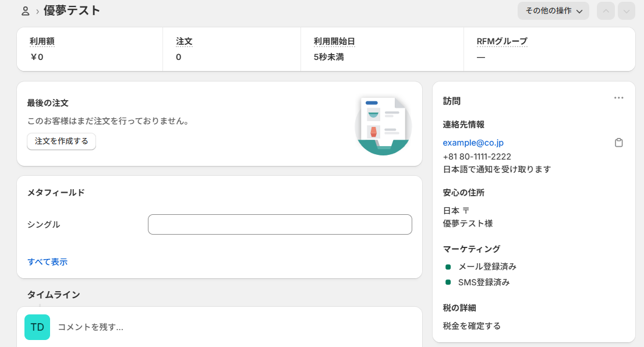The width and height of the screenshot is (644, 347).
Task: Click the customer person icon in breadcrumb
Action: (x=25, y=11)
